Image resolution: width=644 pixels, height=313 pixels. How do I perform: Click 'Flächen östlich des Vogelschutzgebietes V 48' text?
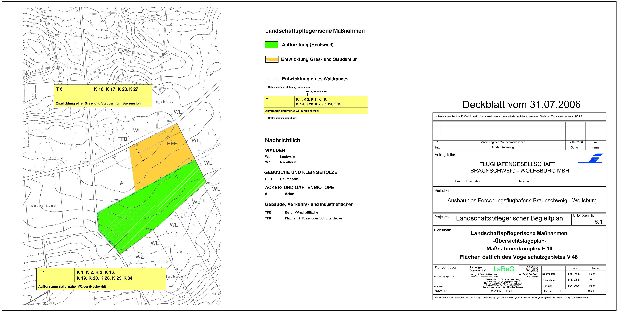tap(519, 257)
